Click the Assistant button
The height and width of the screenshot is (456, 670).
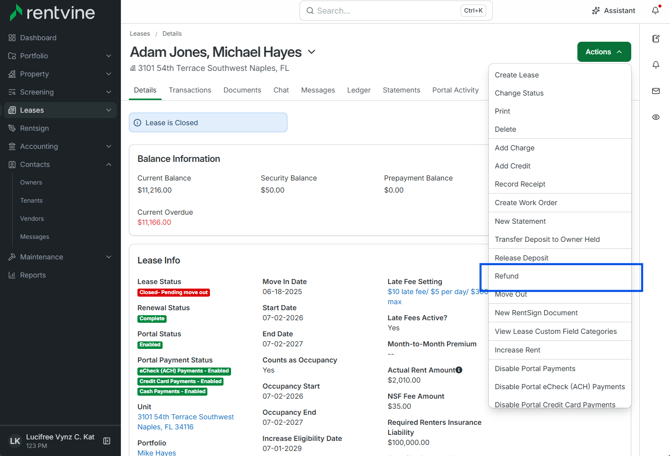pyautogui.click(x=614, y=11)
